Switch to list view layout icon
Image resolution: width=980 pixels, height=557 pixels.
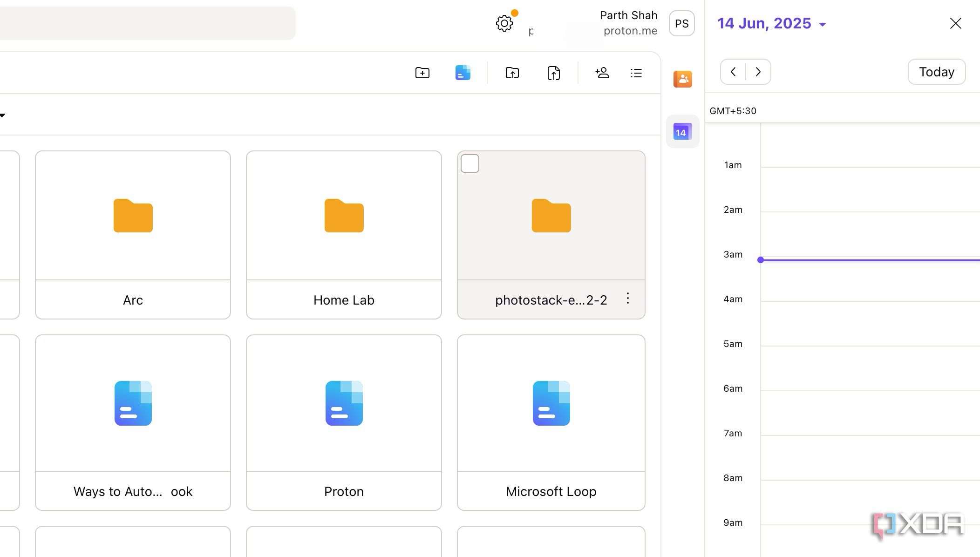(x=636, y=73)
